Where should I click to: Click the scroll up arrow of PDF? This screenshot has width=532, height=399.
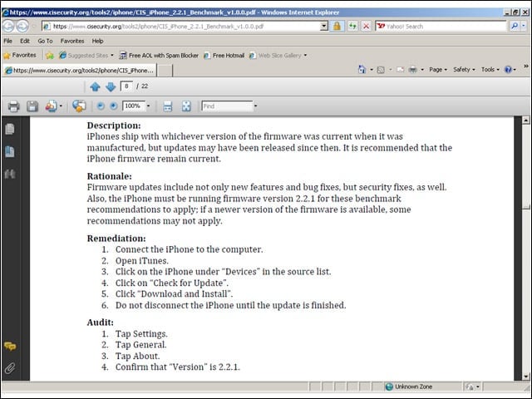coord(526,120)
